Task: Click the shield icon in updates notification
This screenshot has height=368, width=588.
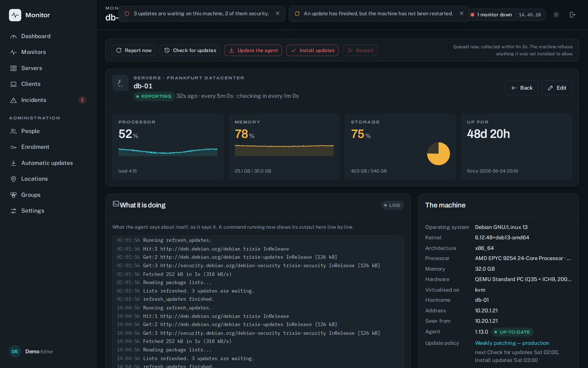Action: (x=127, y=14)
